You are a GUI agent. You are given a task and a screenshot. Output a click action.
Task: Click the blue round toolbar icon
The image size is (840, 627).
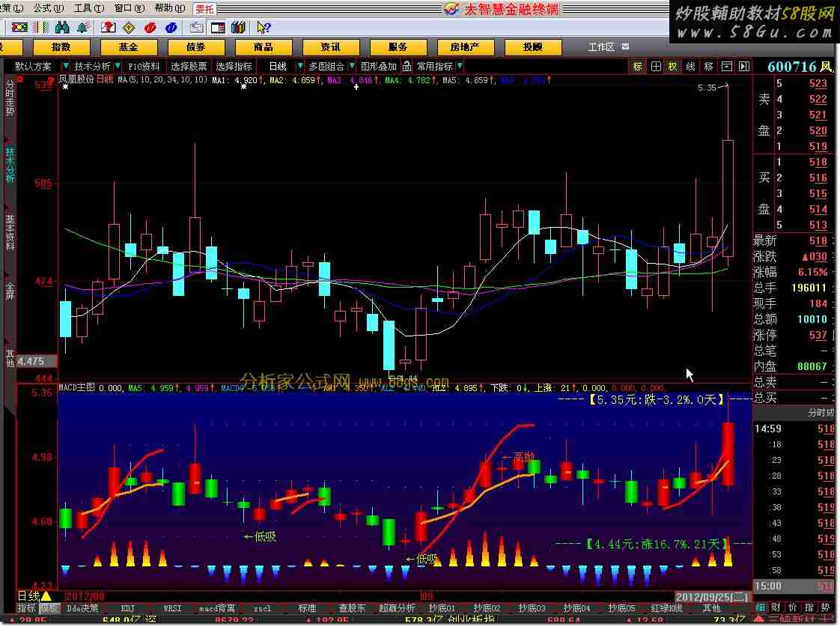pos(171,27)
